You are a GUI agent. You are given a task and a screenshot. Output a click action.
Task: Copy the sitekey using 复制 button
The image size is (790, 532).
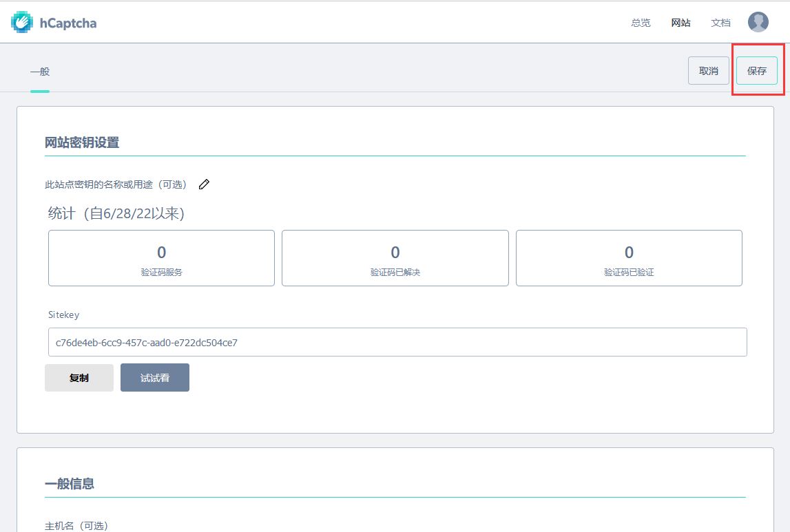[x=79, y=378]
